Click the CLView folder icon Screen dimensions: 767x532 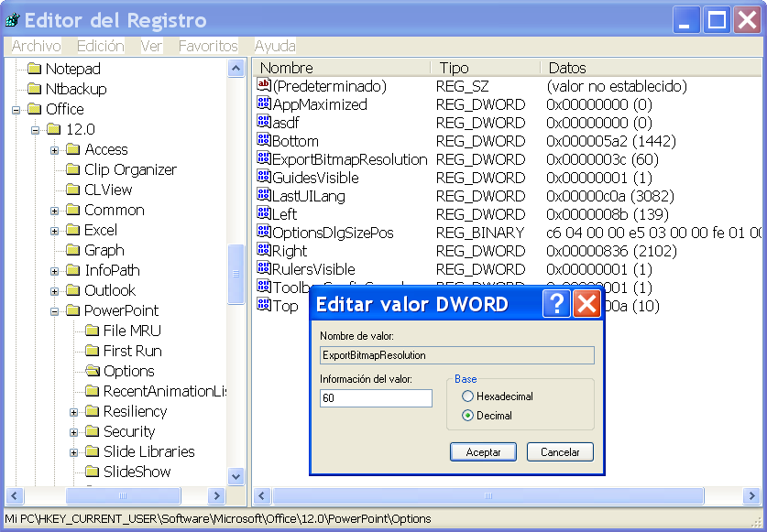tap(73, 190)
